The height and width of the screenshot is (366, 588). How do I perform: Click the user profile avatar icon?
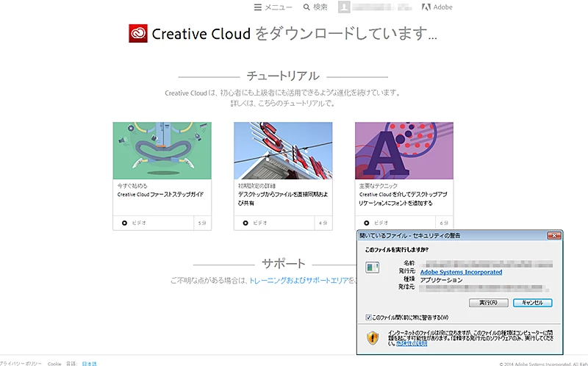pos(344,7)
